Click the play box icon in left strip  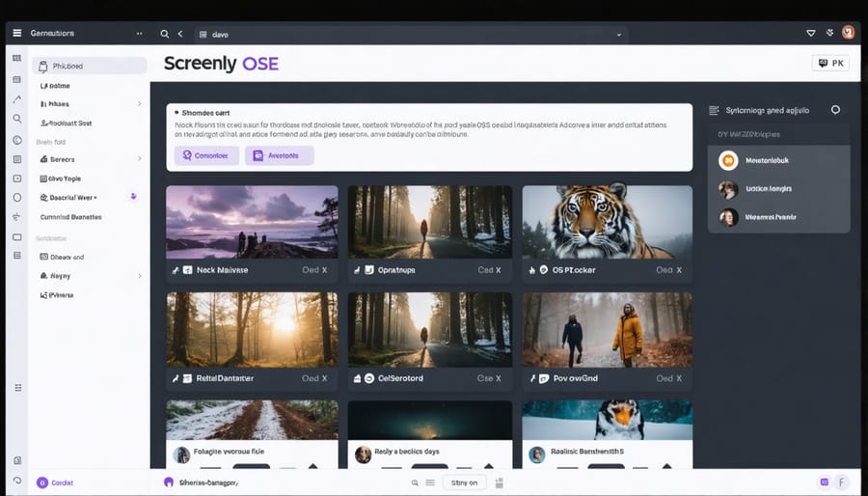point(17,179)
